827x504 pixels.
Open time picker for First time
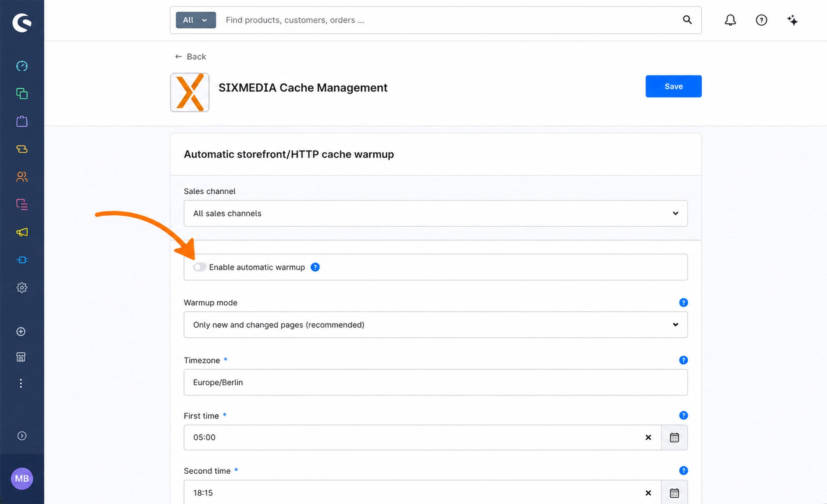[674, 437]
